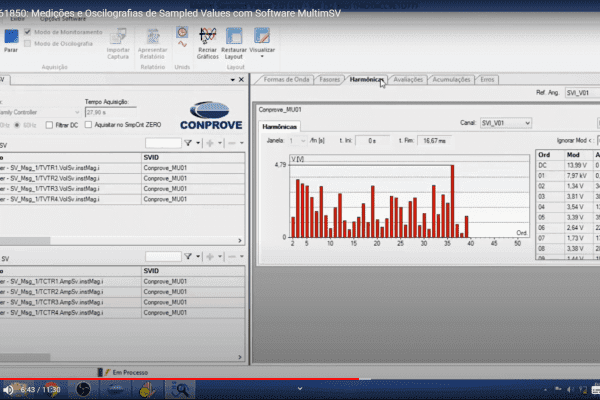This screenshot has height=400, width=600.
Task: Click the Importar Captura icon
Action: click(118, 38)
